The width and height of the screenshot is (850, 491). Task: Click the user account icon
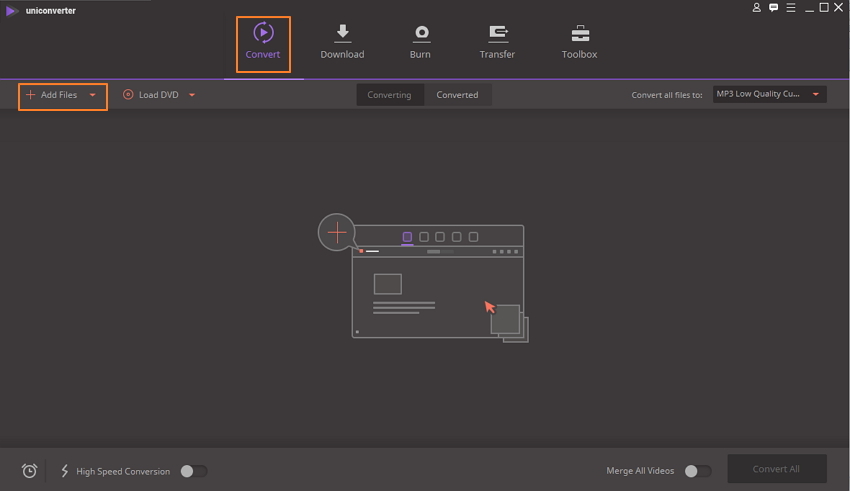coord(756,8)
